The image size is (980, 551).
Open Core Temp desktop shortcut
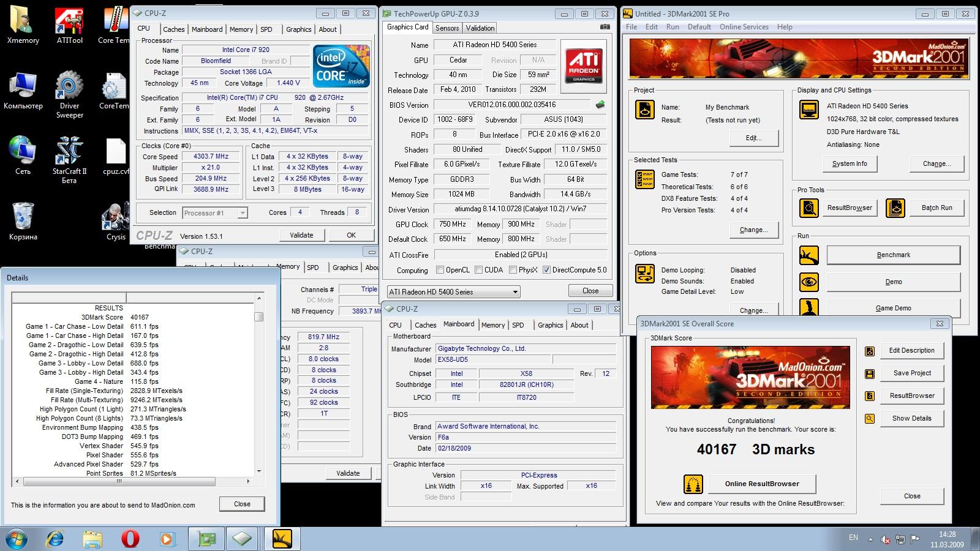pos(114,24)
